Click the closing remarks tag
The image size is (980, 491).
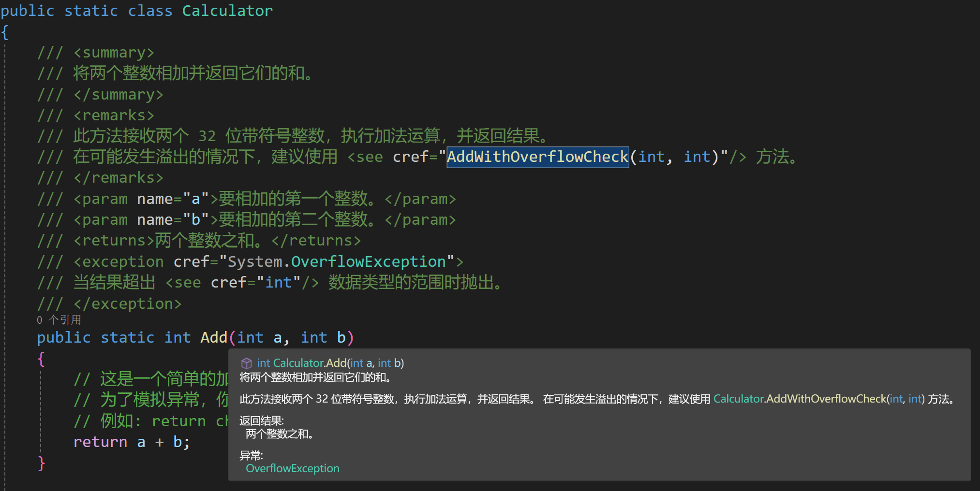pos(118,178)
